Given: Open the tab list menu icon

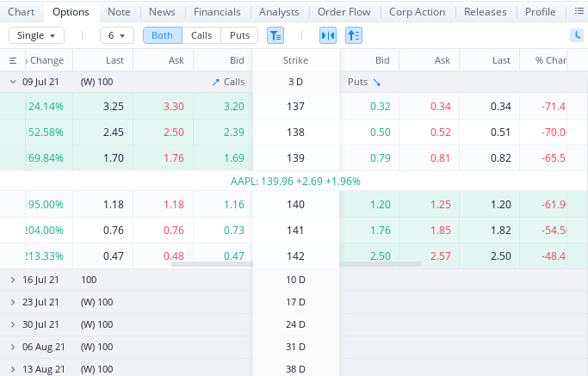Looking at the screenshot, I should 579,12.
